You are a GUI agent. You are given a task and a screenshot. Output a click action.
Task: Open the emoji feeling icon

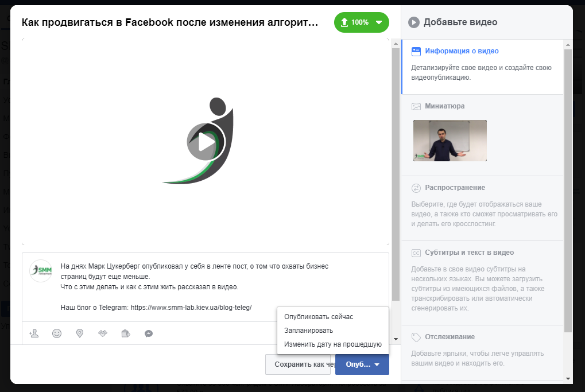[x=57, y=333]
